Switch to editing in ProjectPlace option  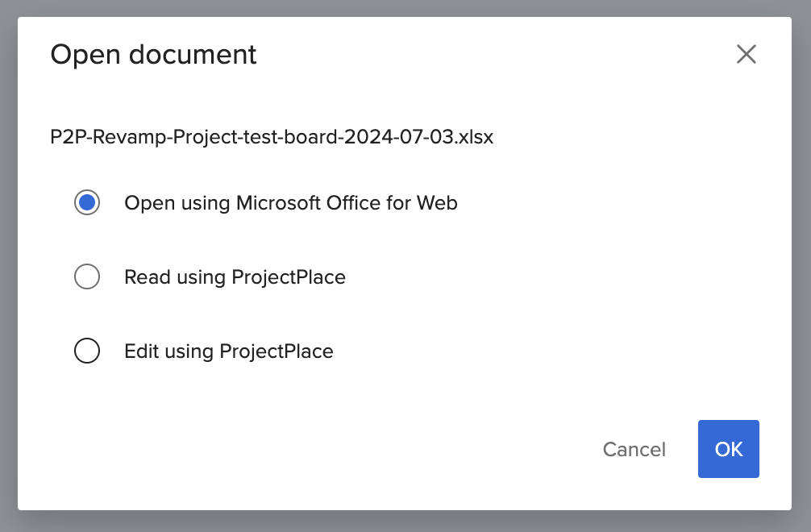87,351
